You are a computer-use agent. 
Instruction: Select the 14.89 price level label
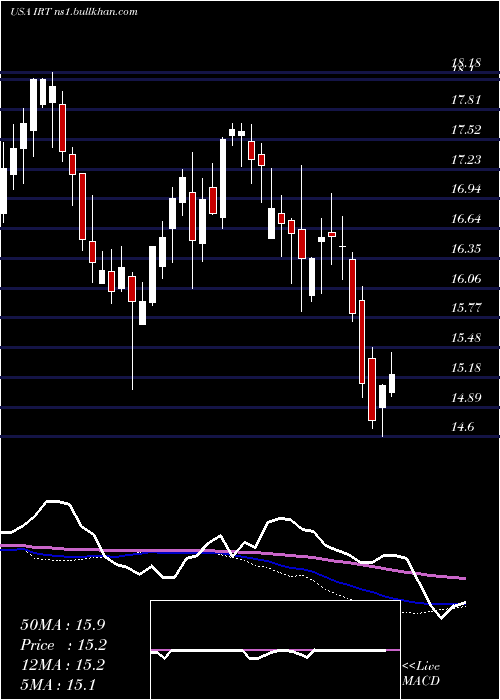tap(466, 397)
